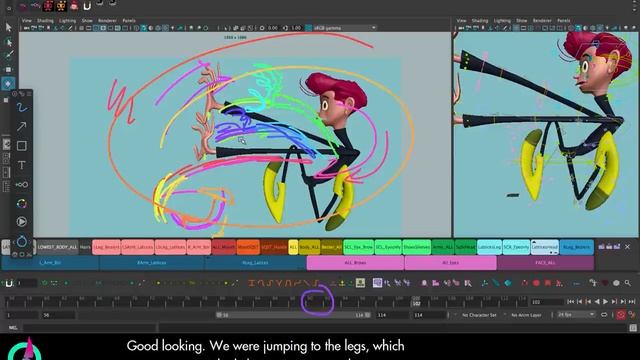Play animation backwards
The width and height of the screenshot is (640, 360).
click(x=597, y=302)
